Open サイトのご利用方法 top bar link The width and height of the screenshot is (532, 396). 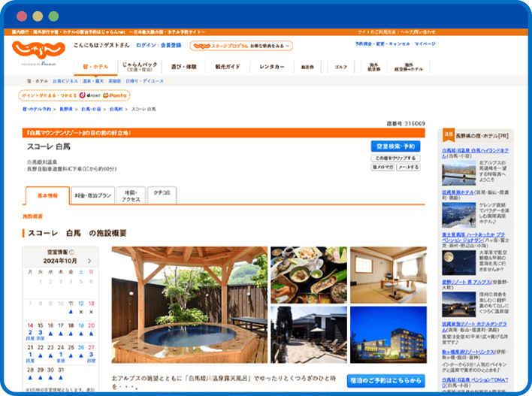376,32
